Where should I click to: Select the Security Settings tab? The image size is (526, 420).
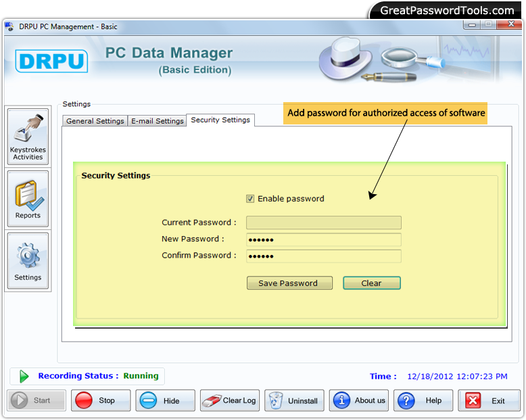click(x=220, y=120)
